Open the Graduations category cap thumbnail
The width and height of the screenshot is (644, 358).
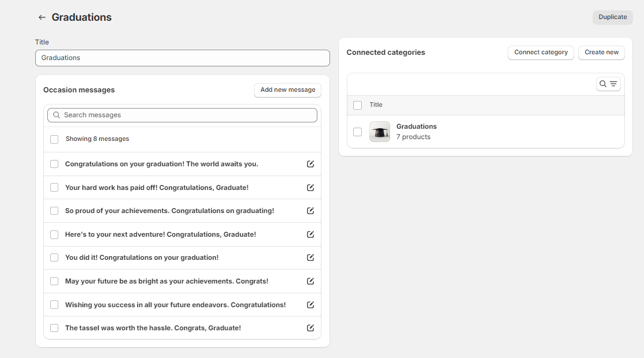click(x=380, y=132)
